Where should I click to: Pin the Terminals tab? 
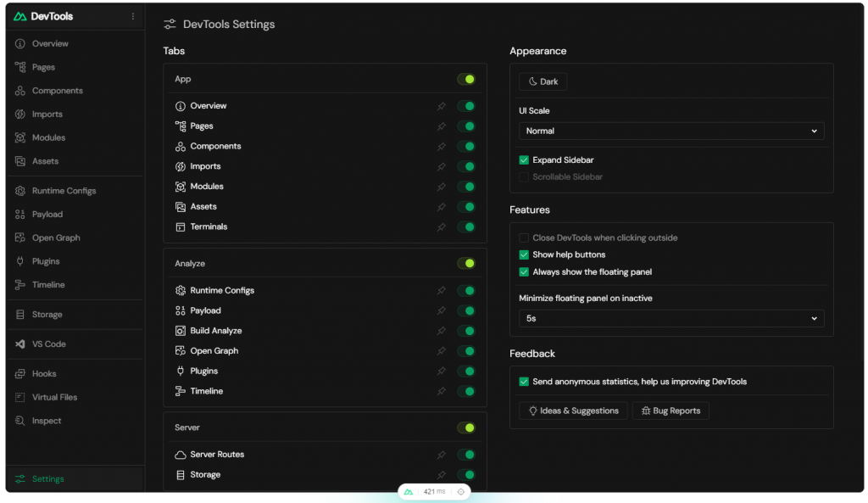[441, 226]
